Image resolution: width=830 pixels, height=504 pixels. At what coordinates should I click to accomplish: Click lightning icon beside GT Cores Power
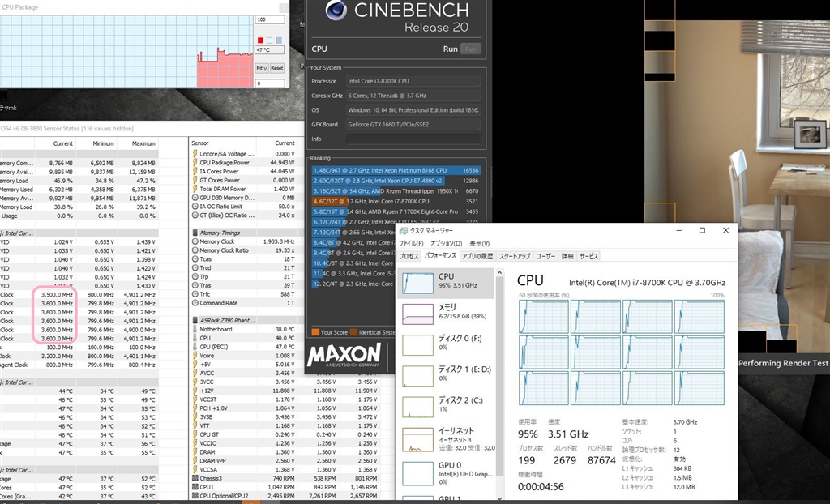click(195, 180)
